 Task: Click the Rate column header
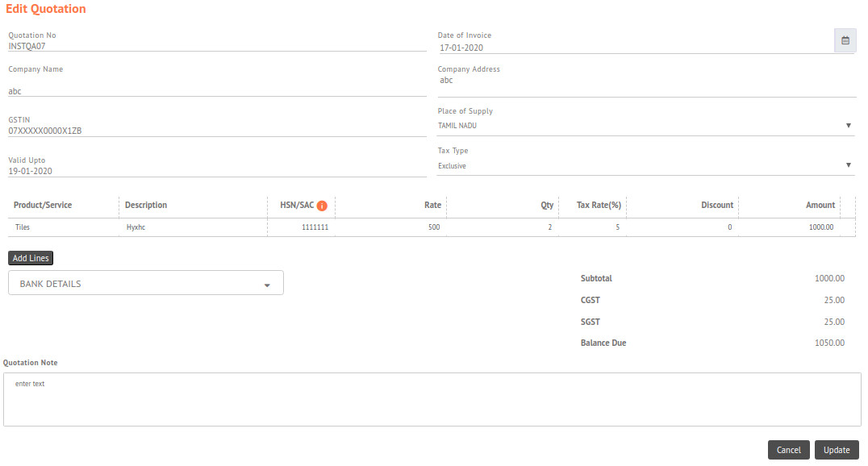pyautogui.click(x=433, y=206)
